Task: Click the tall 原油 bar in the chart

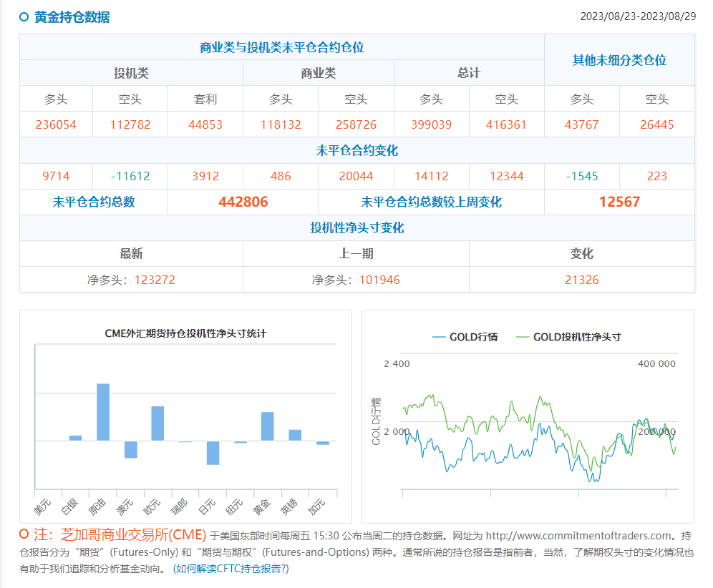Action: [x=103, y=412]
